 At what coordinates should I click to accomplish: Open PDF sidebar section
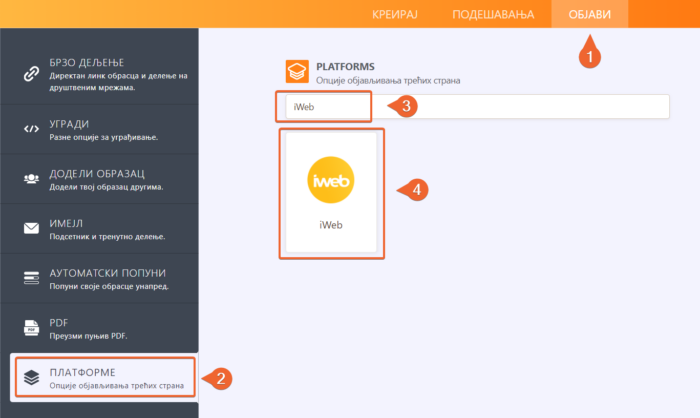[x=99, y=328]
